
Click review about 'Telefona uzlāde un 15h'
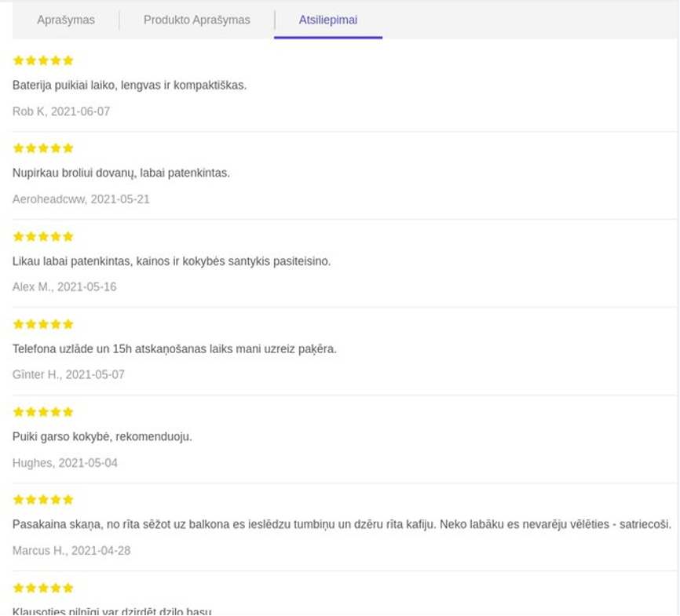point(174,349)
